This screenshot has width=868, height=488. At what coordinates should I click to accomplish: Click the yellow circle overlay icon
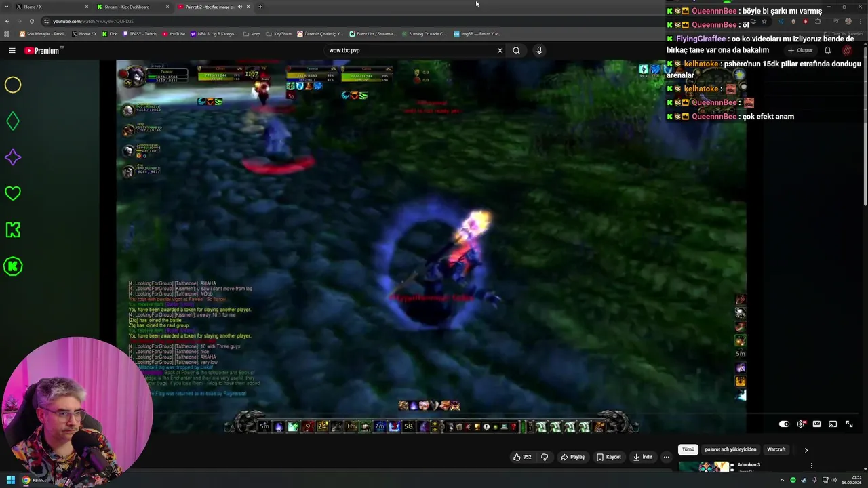(x=13, y=85)
